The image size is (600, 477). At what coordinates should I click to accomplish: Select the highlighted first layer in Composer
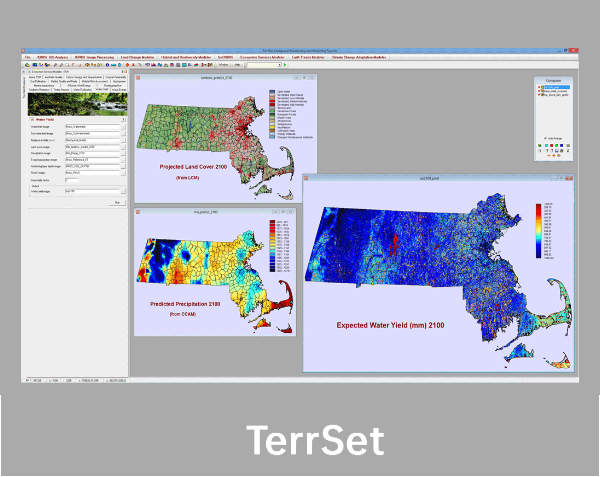pyautogui.click(x=557, y=87)
